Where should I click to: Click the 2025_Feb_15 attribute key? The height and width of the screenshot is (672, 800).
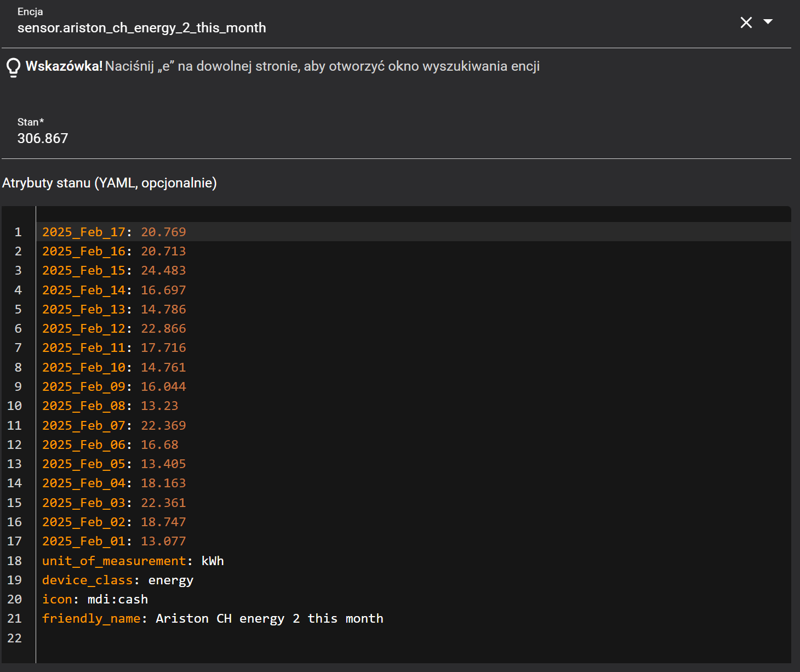[x=83, y=271]
